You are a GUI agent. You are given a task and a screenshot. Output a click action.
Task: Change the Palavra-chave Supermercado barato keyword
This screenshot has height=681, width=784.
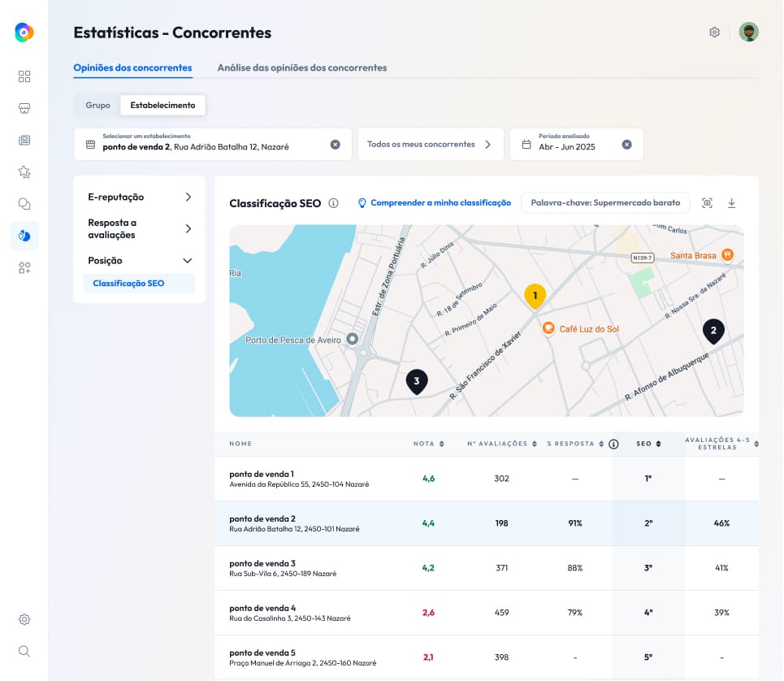(605, 203)
